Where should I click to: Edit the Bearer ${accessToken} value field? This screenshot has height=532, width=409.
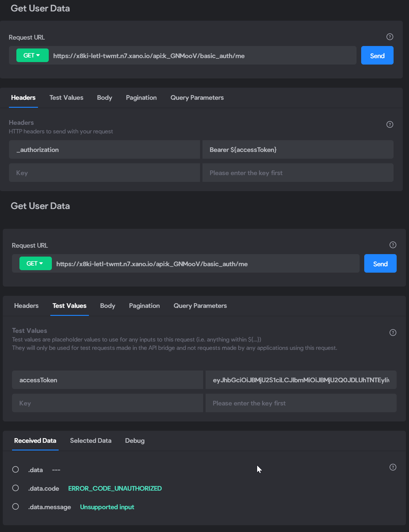coord(298,149)
